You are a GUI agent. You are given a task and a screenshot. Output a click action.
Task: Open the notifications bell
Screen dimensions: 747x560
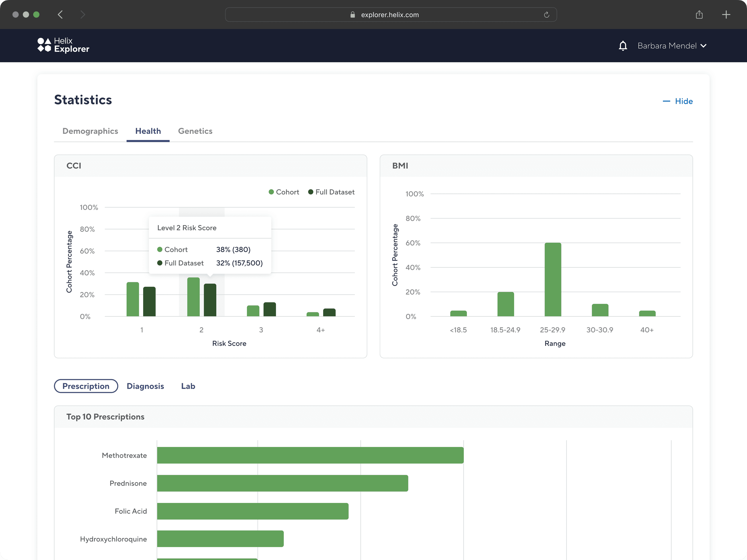[623, 46]
